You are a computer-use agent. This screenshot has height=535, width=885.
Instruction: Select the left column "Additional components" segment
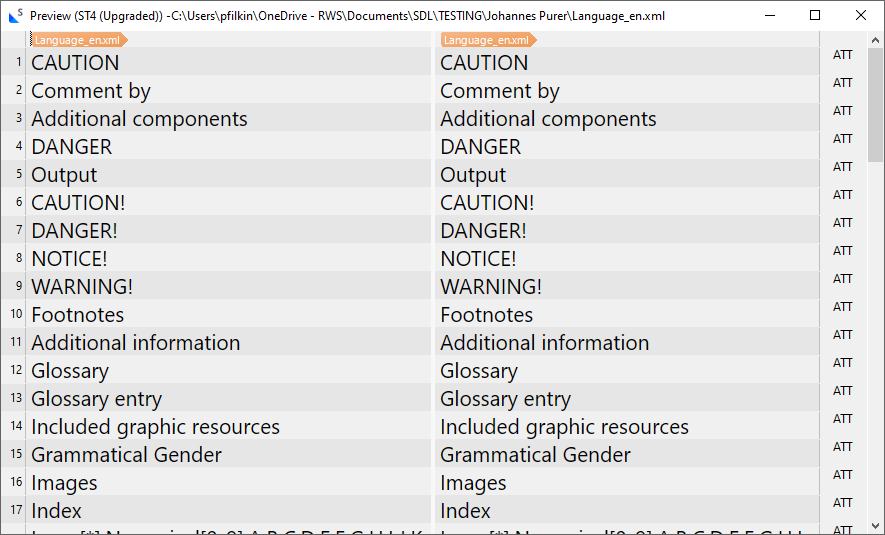point(139,119)
